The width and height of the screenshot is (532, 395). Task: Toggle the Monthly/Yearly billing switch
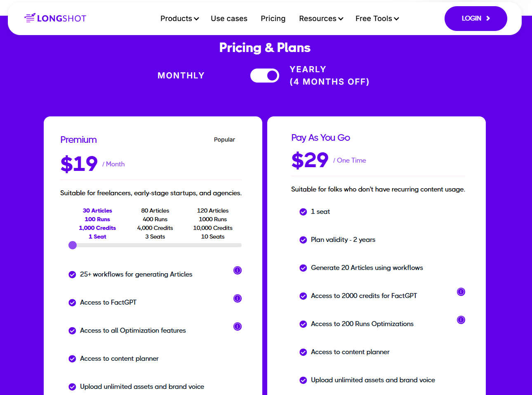pos(265,76)
